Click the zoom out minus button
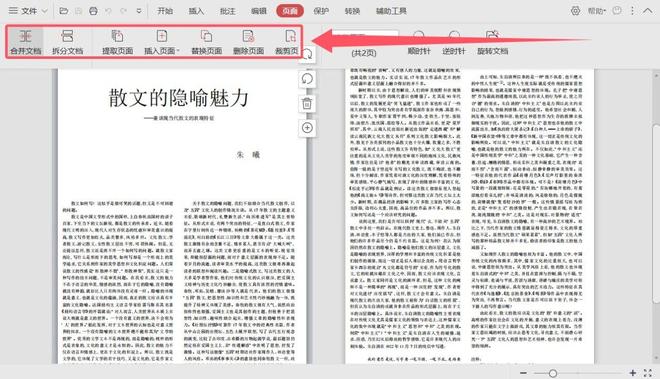660x379 pixels. [x=523, y=373]
